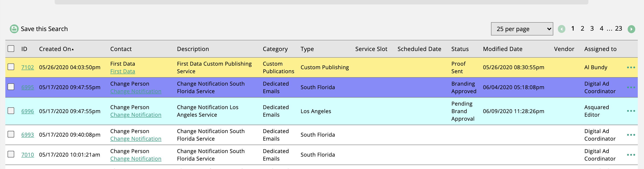This screenshot has width=644, height=169.
Task: Sort by the Assigned to column
Action: point(600,49)
